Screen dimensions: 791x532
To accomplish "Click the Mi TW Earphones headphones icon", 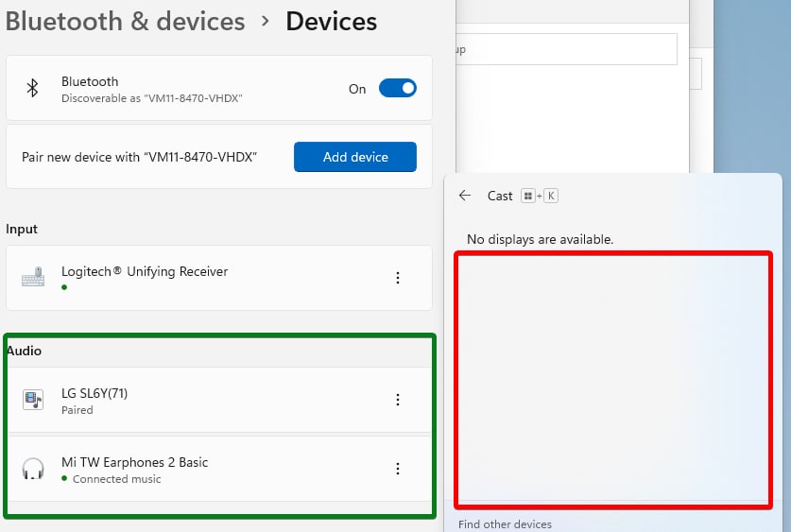I will click(x=33, y=469).
